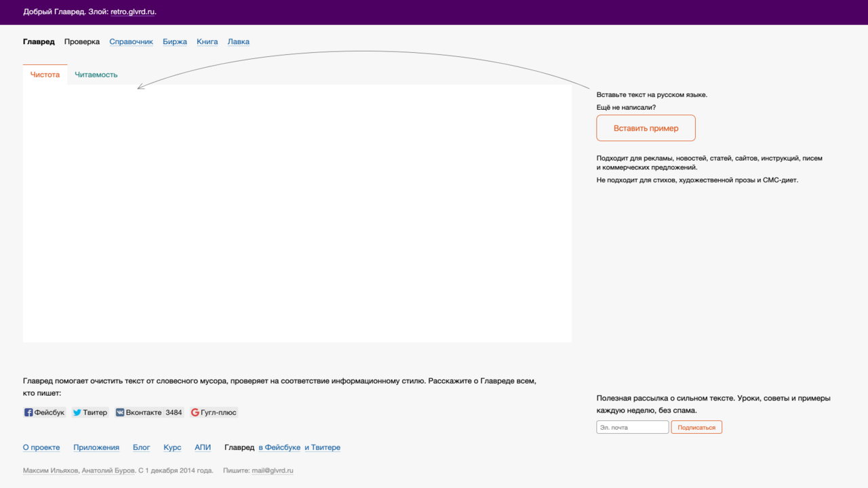Open the Книга link
Image resolution: width=868 pixels, height=488 pixels.
[207, 41]
